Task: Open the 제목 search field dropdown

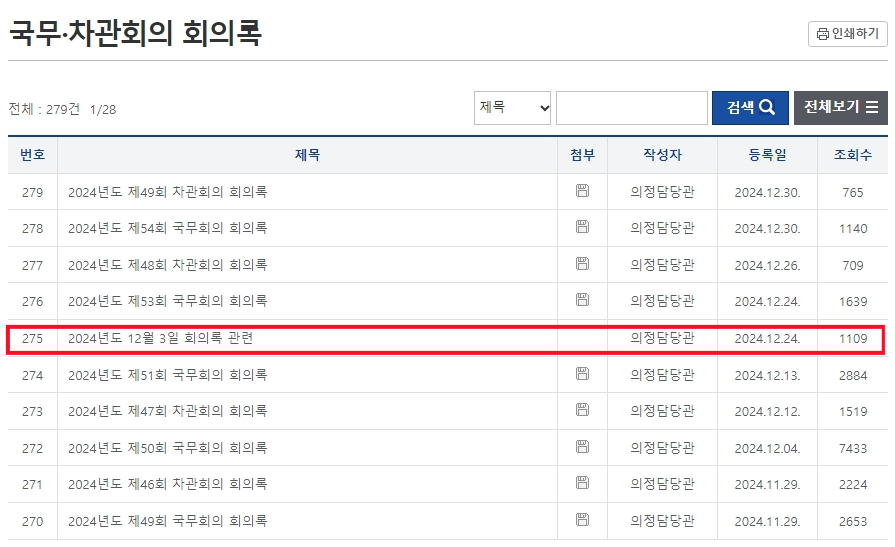Action: click(x=512, y=107)
